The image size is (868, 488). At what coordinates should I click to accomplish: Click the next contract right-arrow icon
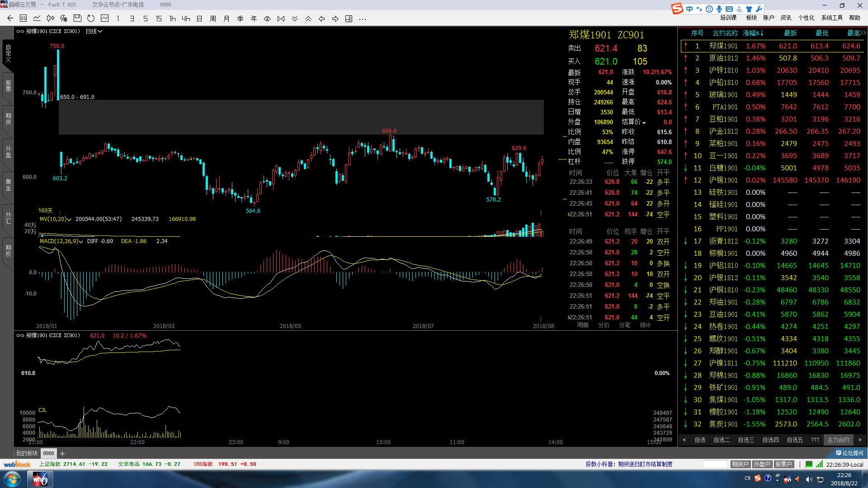[x=335, y=19]
